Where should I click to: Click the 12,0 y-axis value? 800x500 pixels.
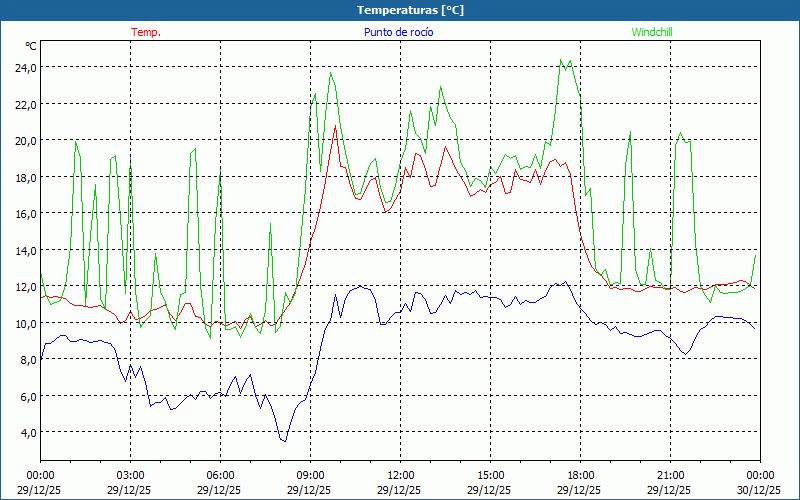tap(25, 286)
